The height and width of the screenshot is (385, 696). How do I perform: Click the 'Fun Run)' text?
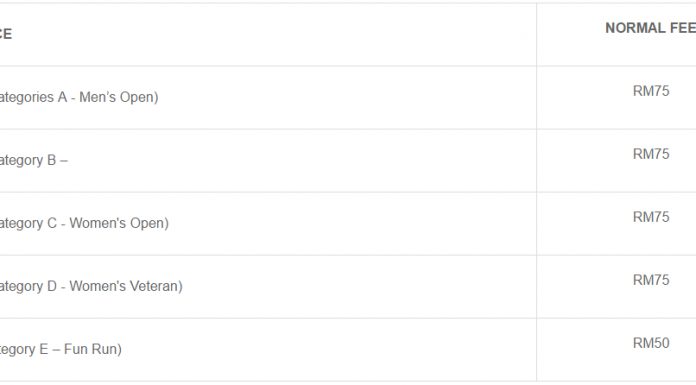[93, 349]
